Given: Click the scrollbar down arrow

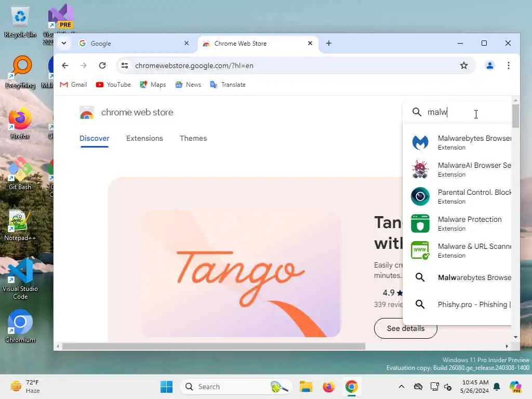Looking at the screenshot, I should point(515,337).
